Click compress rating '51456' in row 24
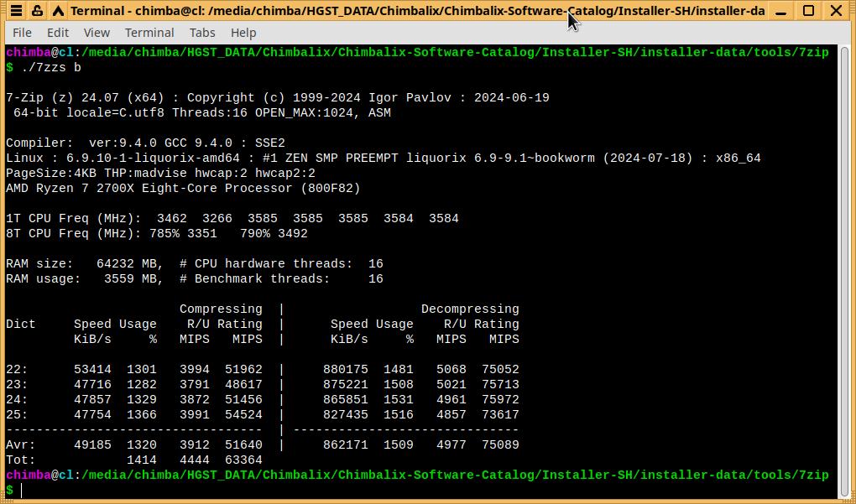 [243, 400]
